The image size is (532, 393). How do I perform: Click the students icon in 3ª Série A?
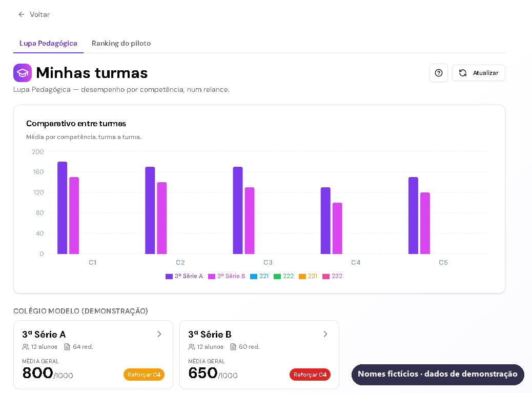pos(26,347)
